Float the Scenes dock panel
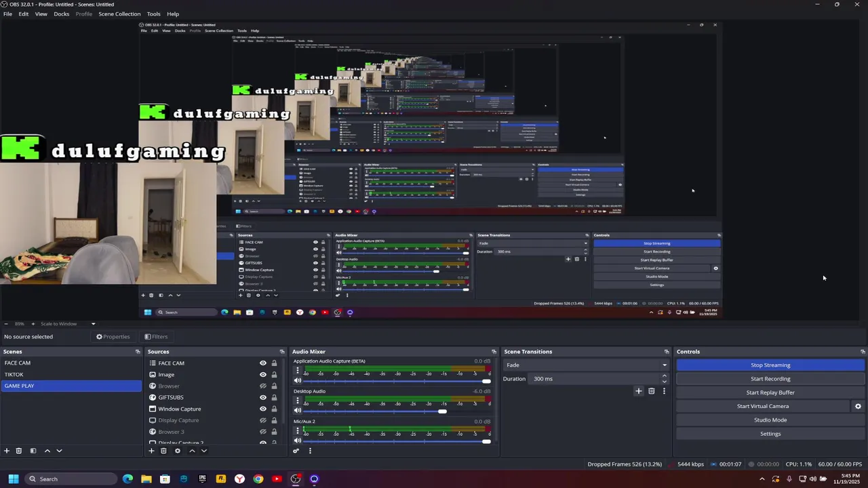Image resolution: width=868 pixels, height=488 pixels. (x=138, y=352)
